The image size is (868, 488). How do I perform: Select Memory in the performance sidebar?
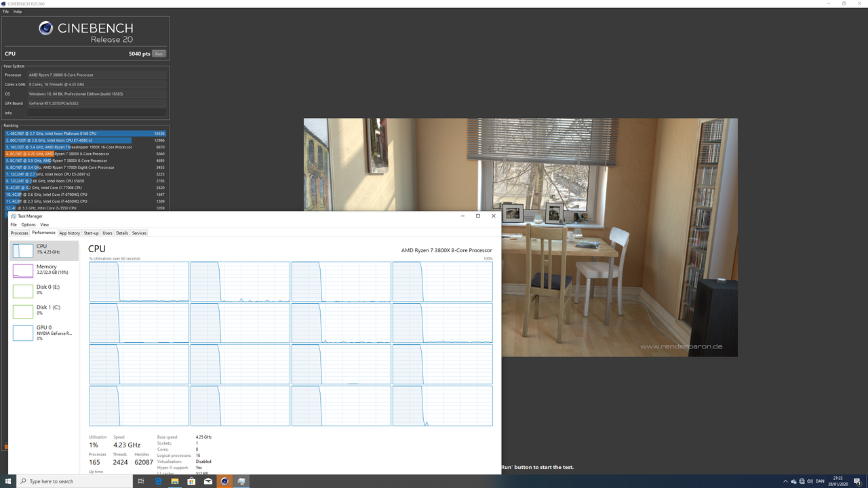(x=44, y=270)
